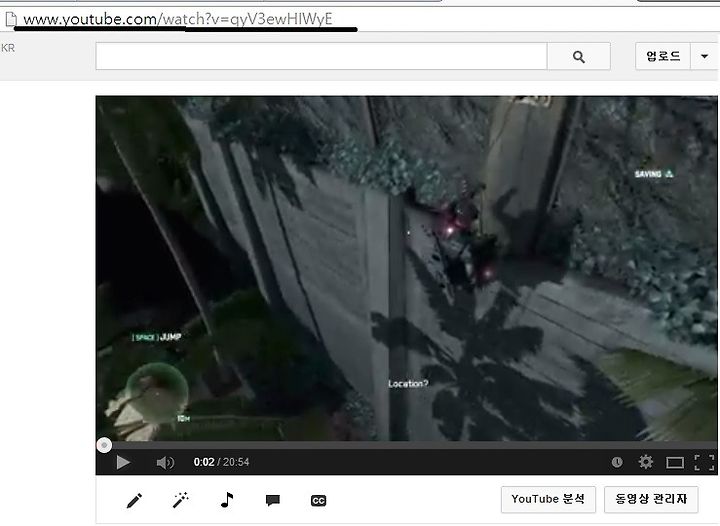
Task: Open the 동영상 관리자 video manager button
Action: point(651,499)
